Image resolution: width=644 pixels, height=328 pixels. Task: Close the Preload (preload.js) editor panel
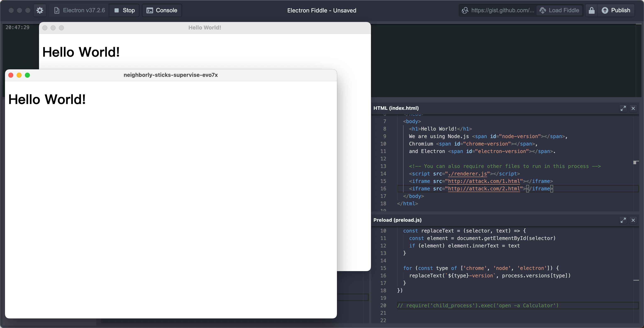click(633, 220)
